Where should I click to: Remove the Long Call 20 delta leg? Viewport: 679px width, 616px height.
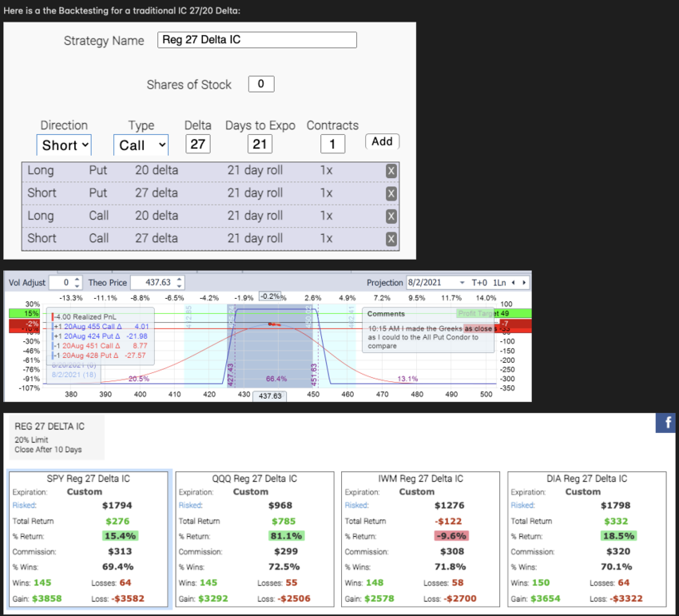pyautogui.click(x=391, y=217)
